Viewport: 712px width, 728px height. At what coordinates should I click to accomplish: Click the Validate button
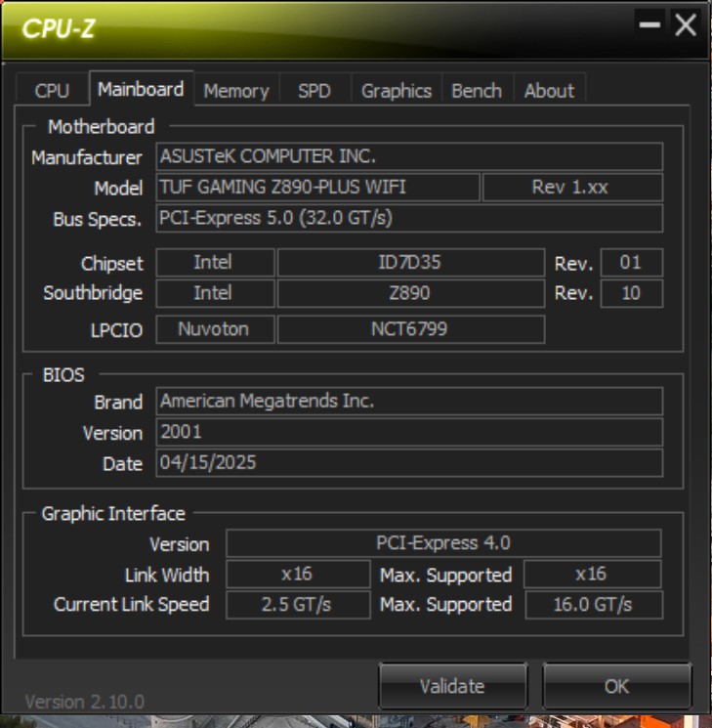pos(452,686)
